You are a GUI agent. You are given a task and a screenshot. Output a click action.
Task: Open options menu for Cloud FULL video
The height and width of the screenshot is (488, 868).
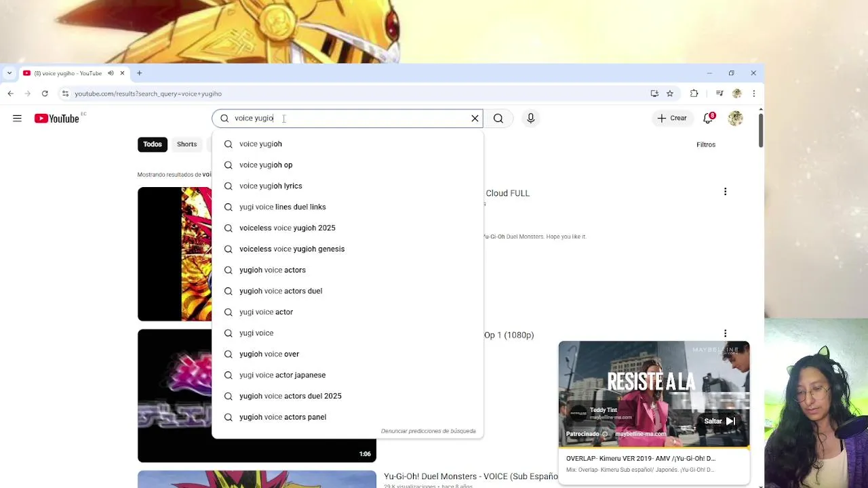tap(725, 192)
